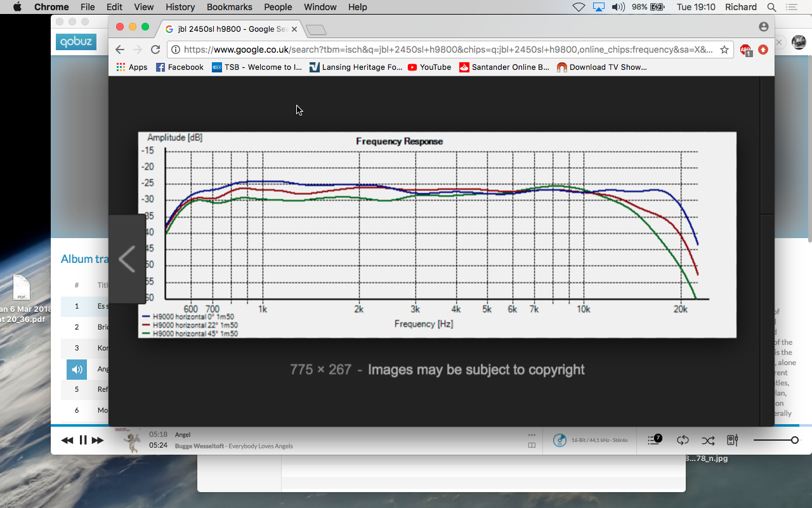Open the PDF file on desktop
The width and height of the screenshot is (812, 508).
[x=21, y=288]
